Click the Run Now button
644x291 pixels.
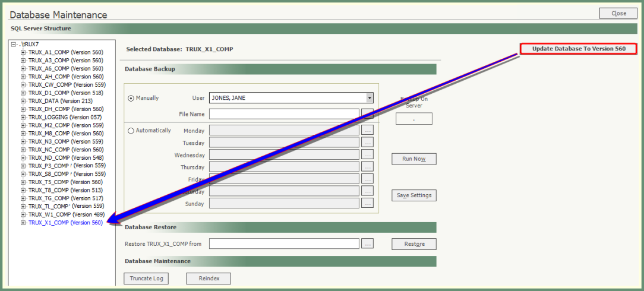tap(413, 159)
